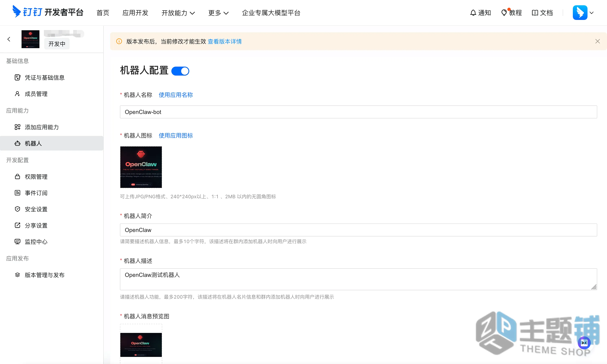
Task: Click the DingTalk logo in the header
Action: (x=48, y=12)
